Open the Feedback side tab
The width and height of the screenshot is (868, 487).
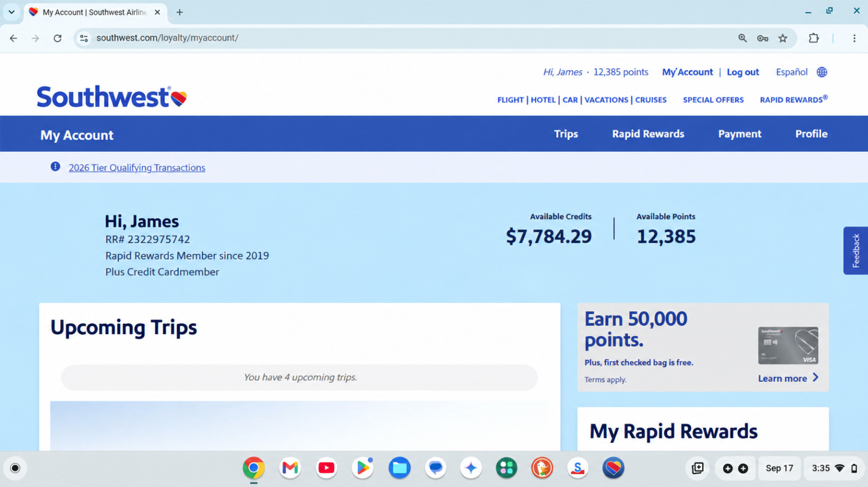pyautogui.click(x=856, y=251)
